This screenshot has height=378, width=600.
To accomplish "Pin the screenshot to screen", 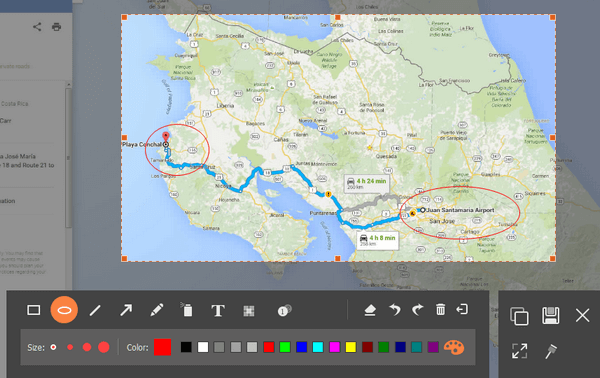I will [x=551, y=351].
